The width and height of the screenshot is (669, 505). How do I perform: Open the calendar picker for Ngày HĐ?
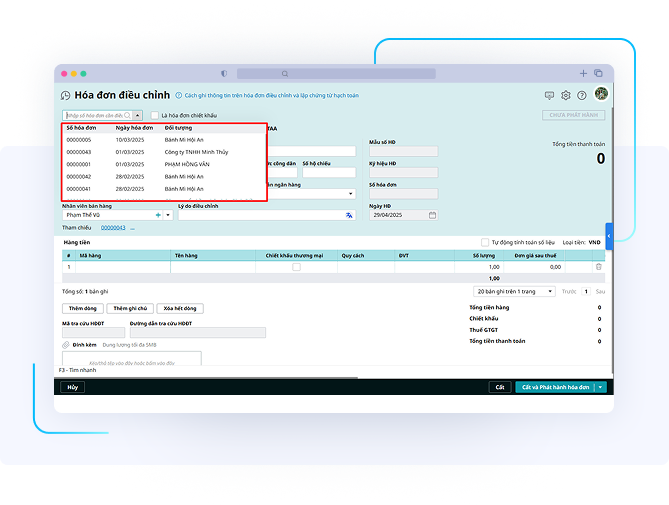point(432,215)
